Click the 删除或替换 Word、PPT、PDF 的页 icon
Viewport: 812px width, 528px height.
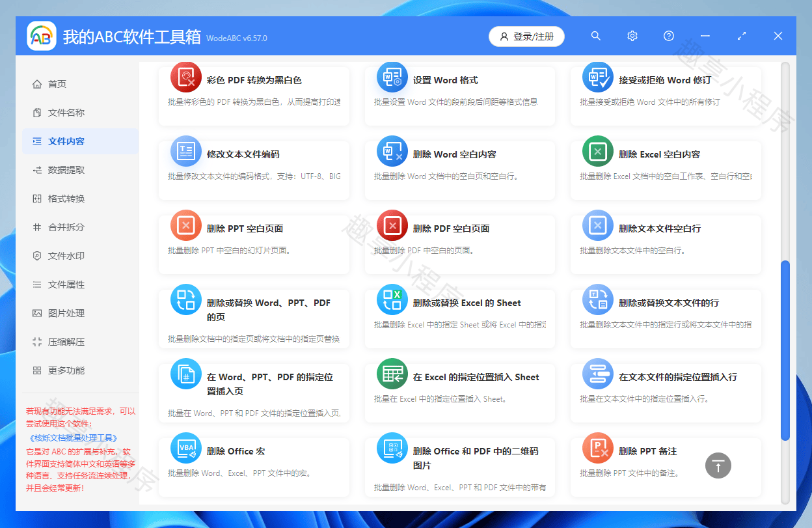click(x=186, y=300)
